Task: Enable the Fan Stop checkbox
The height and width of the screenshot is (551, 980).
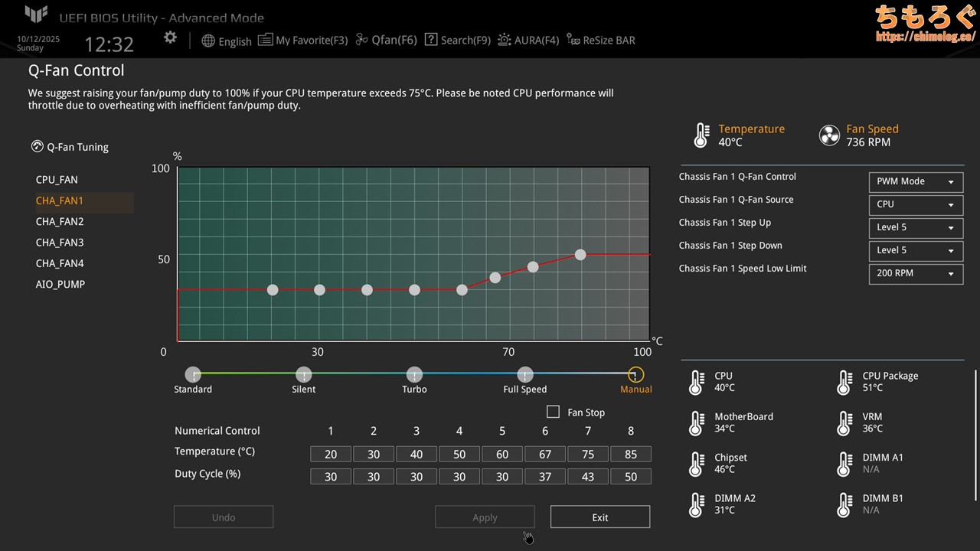Action: point(553,412)
